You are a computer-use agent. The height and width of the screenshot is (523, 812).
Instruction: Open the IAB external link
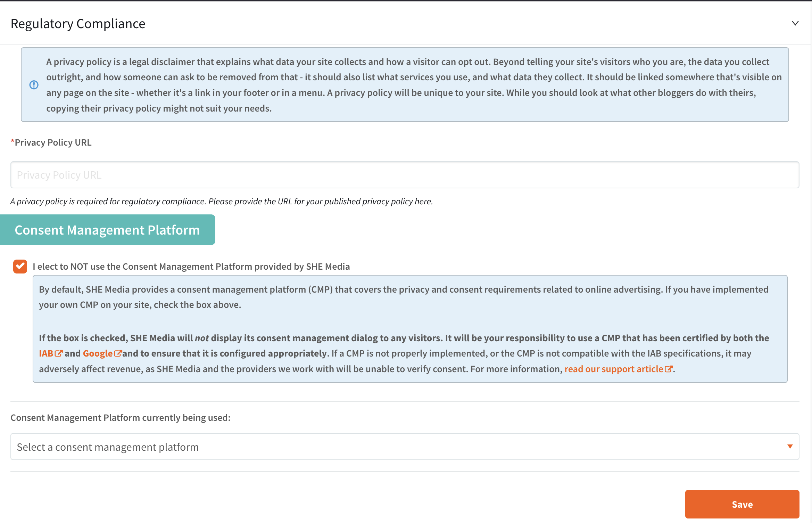[51, 353]
